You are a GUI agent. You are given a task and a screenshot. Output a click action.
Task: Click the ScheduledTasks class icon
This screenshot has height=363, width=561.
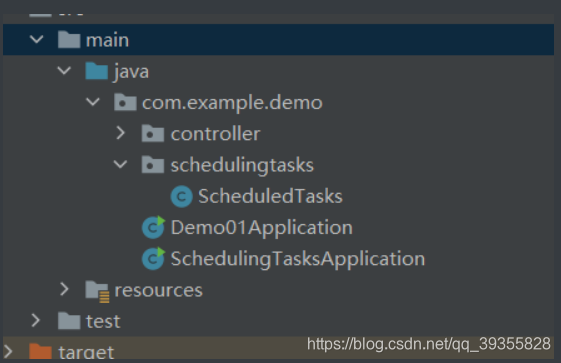point(182,196)
